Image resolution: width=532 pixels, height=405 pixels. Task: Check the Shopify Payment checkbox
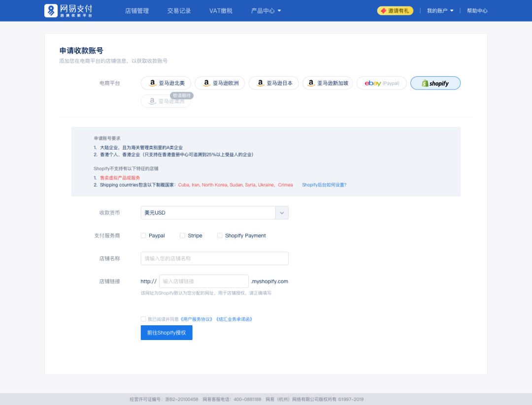click(x=220, y=235)
